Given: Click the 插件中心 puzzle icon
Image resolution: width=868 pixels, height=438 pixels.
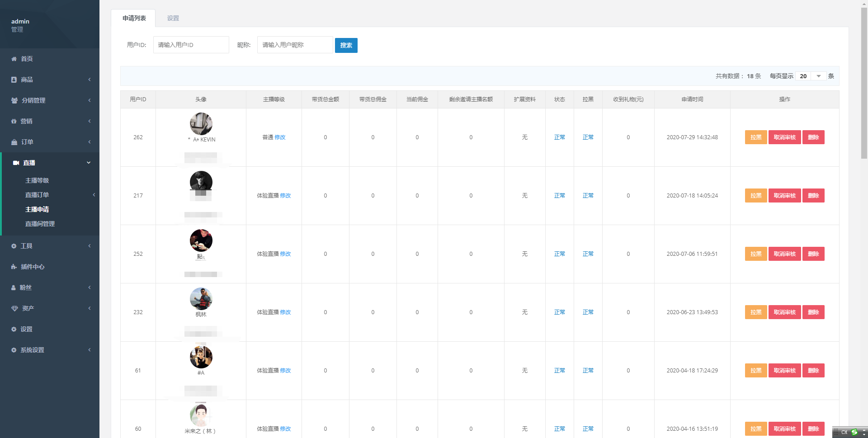Looking at the screenshot, I should click(x=14, y=267).
